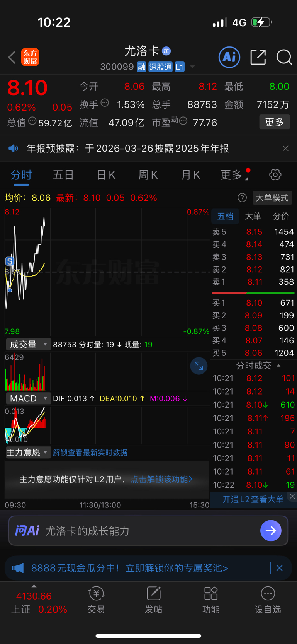Viewport: 297px width, 644px height.
Task: Open the search magnifier icon
Action: point(284,57)
